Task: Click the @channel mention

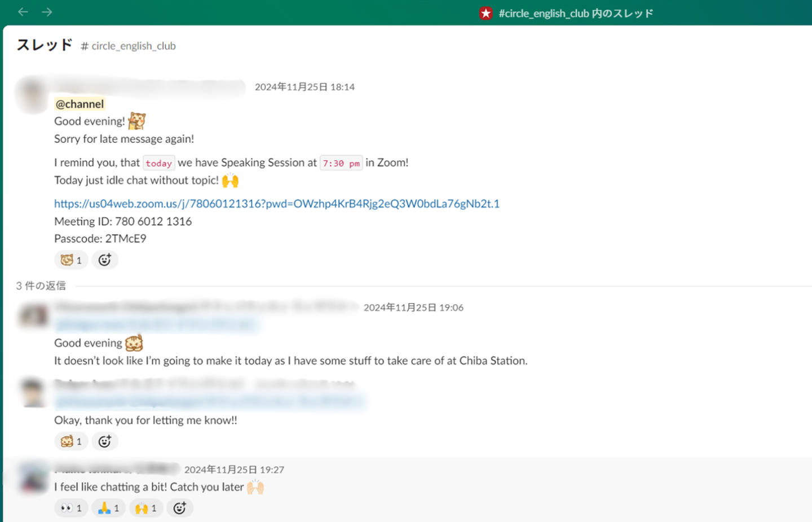Action: click(x=80, y=104)
